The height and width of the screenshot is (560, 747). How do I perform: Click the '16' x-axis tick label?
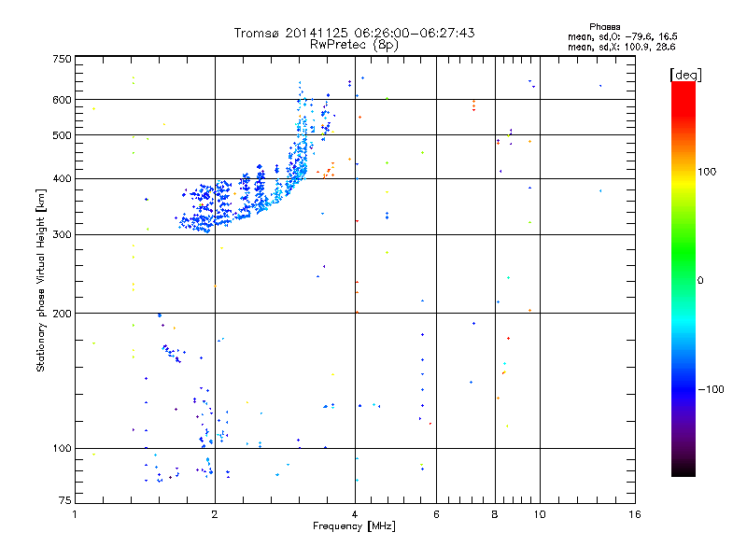[635, 514]
